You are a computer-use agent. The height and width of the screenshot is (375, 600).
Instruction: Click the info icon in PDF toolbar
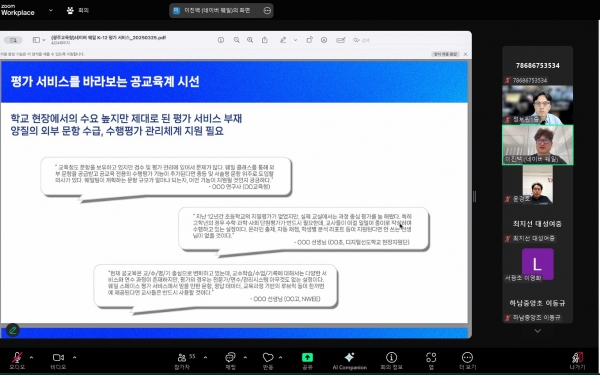(x=221, y=40)
